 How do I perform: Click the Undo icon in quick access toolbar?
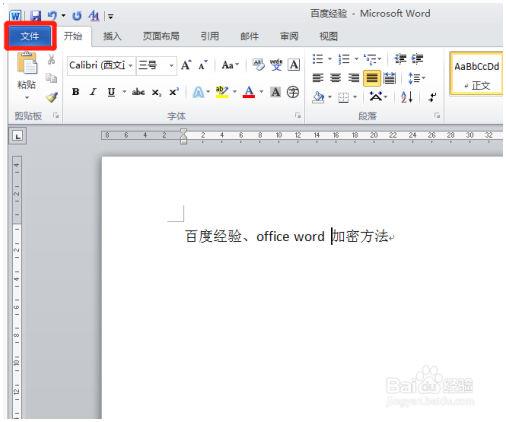[x=52, y=15]
